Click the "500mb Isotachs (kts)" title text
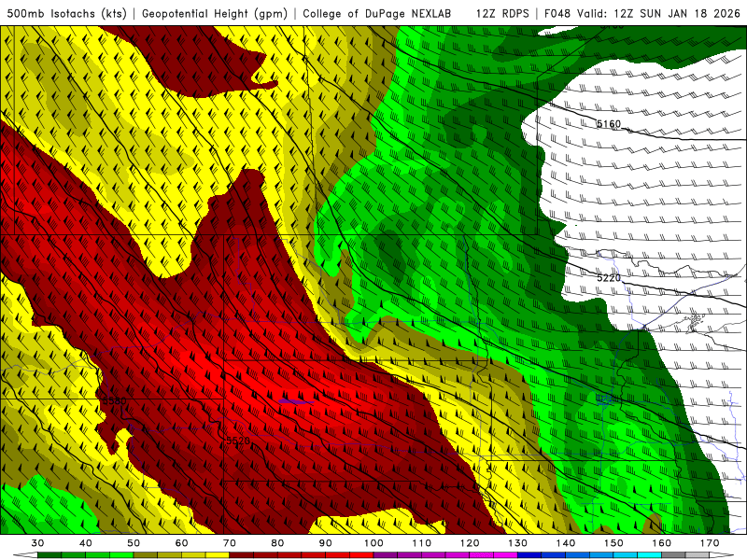This screenshot has height=560, width=747. pos(66,13)
